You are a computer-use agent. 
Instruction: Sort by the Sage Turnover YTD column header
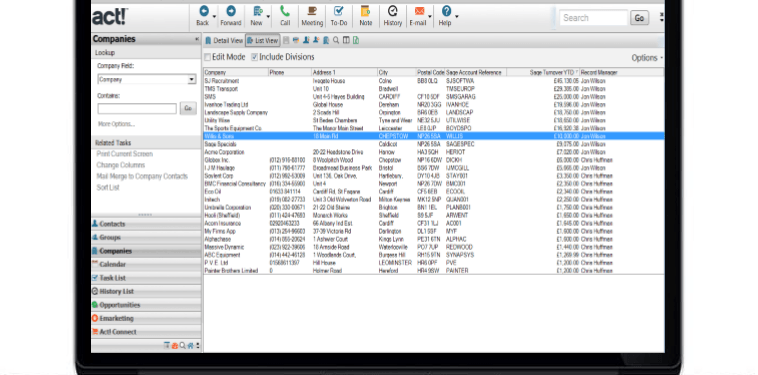(x=543, y=72)
